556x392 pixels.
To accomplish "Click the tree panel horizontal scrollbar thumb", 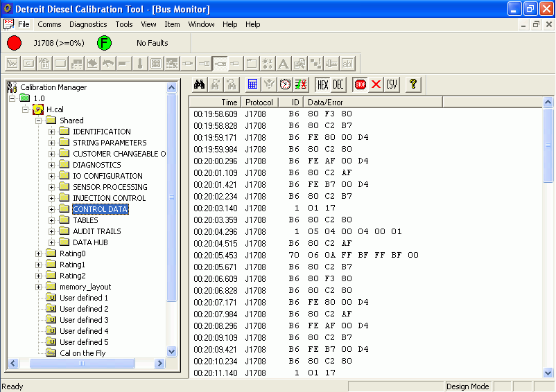I will tap(82, 364).
